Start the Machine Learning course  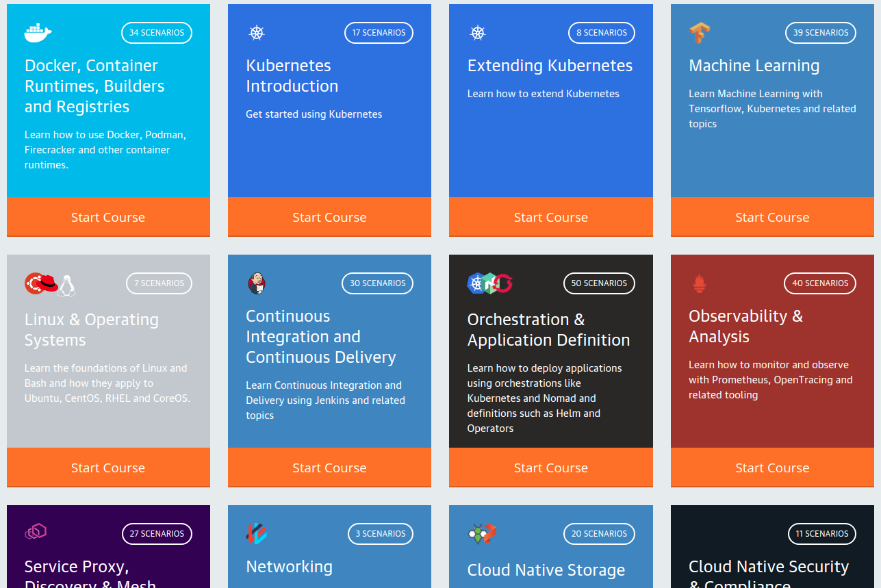(x=772, y=217)
